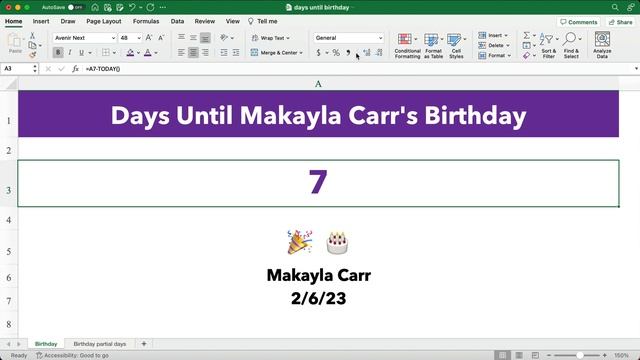The height and width of the screenshot is (360, 640).
Task: Open the font name dropdown Avenir Next
Action: [113, 38]
